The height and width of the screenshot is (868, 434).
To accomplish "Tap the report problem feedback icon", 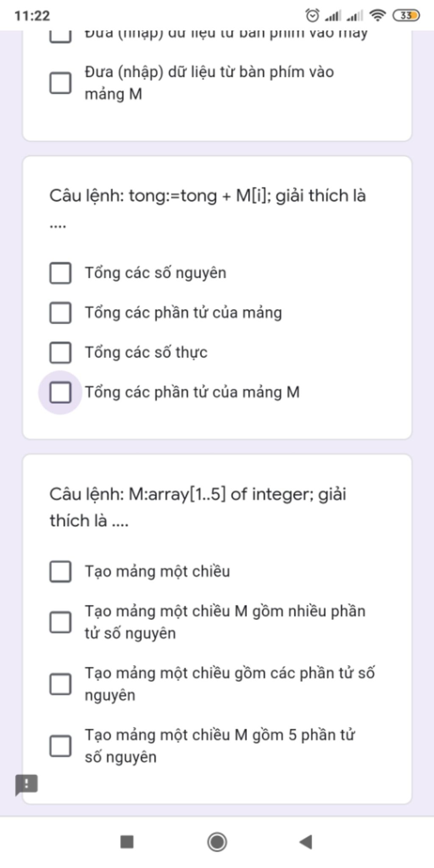I will (26, 785).
